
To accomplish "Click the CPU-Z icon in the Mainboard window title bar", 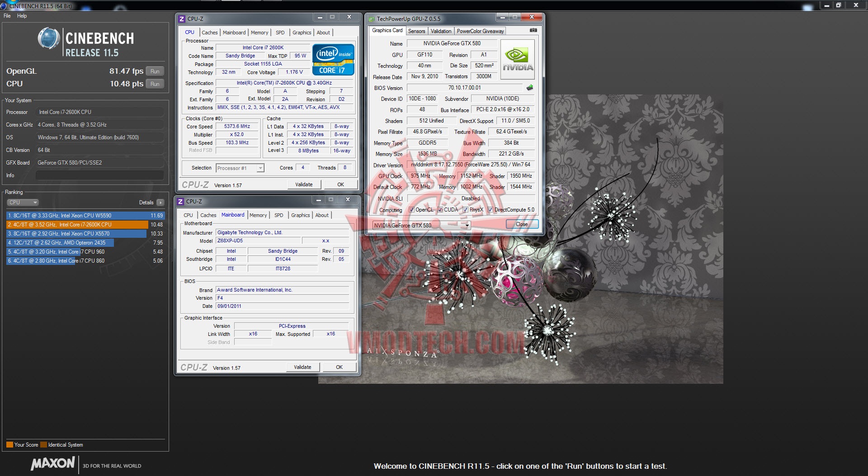I will [180, 202].
